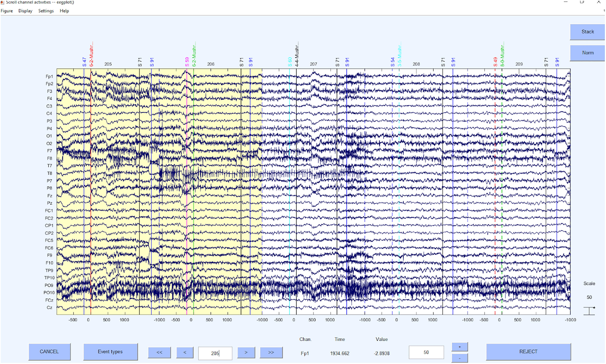
Task: Click the S 47 event marker label
Action: 84,62
